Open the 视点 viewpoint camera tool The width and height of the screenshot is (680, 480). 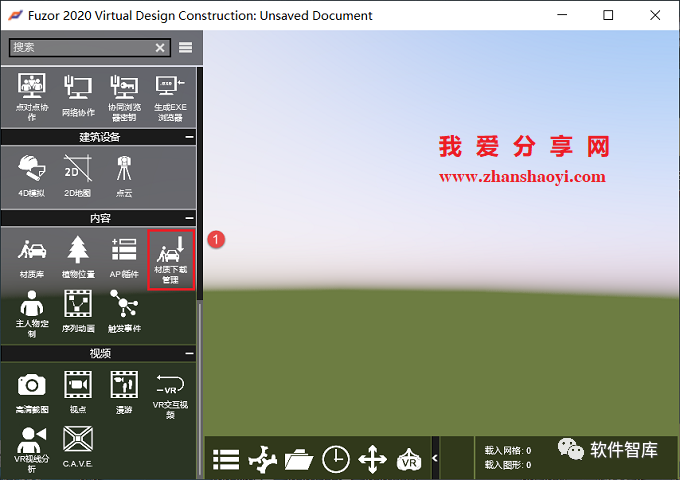(78, 392)
